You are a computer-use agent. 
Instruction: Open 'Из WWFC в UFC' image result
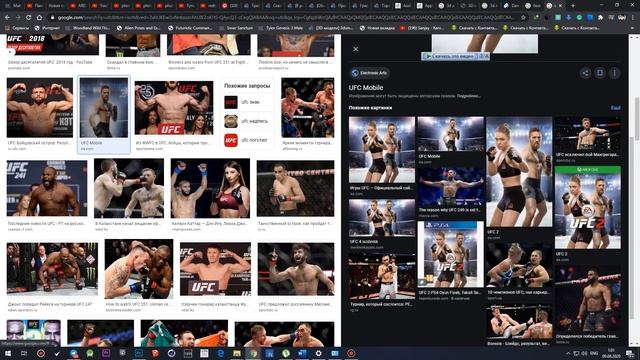point(174,108)
